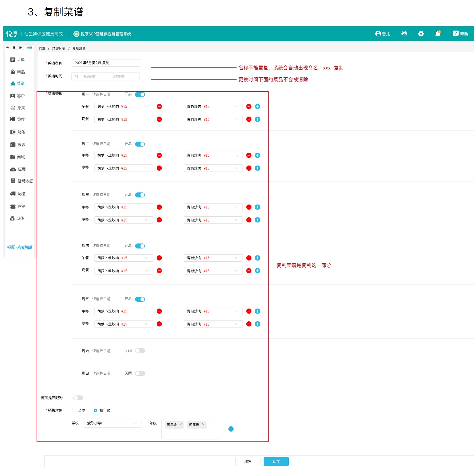Open 报表 in the sidebar

click(17, 145)
